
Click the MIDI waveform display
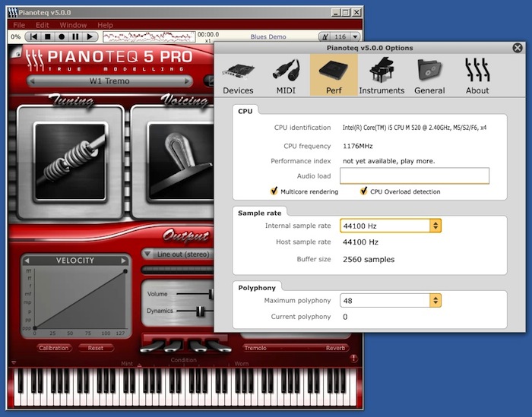149,36
